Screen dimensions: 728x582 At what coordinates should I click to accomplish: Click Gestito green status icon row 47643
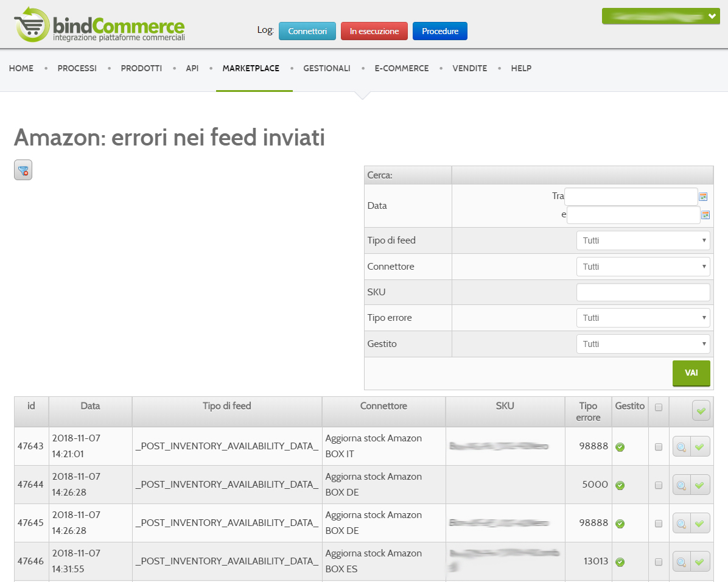[620, 447]
